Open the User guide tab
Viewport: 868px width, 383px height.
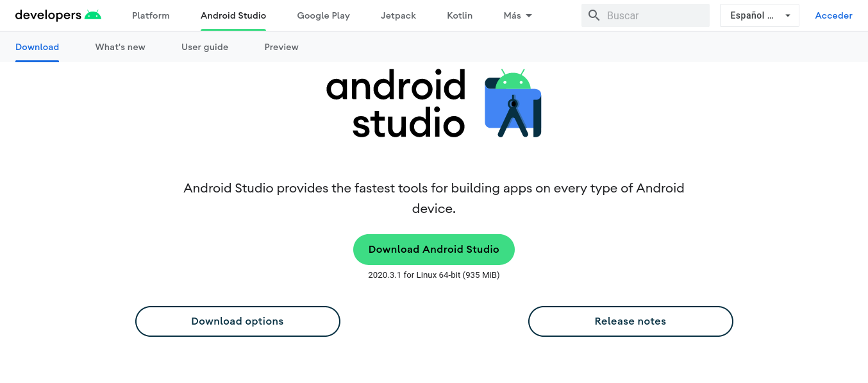coord(204,47)
